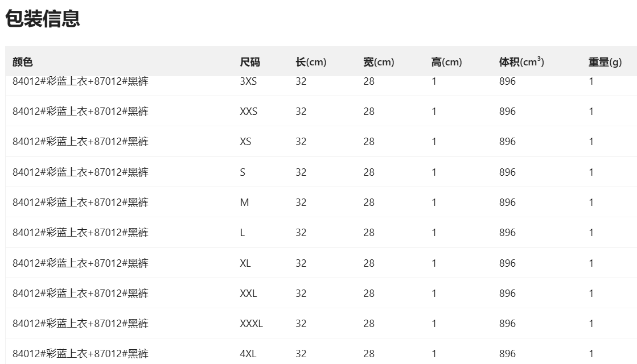The image size is (637, 364).
Task: Click the length value 32 in the XXS row
Action: pos(301,111)
